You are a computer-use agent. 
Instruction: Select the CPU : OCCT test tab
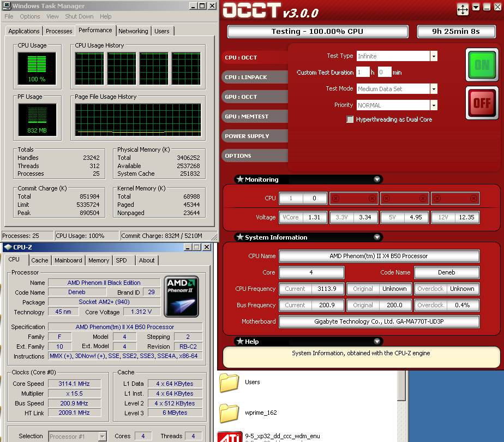255,57
